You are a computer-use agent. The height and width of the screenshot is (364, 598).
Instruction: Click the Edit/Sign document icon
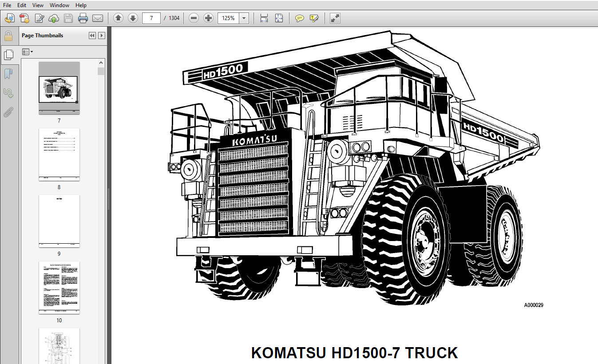tap(39, 18)
